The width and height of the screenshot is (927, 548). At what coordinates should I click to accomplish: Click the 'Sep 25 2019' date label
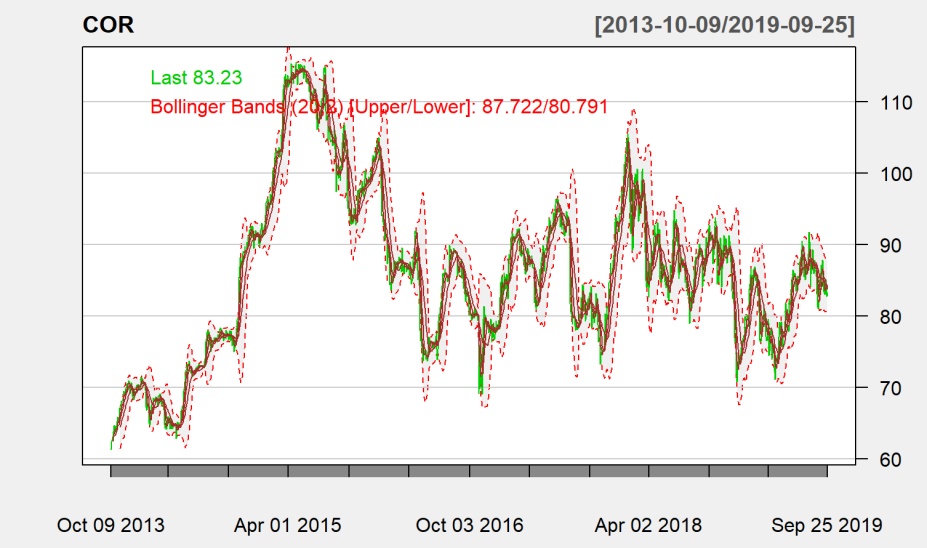click(826, 525)
